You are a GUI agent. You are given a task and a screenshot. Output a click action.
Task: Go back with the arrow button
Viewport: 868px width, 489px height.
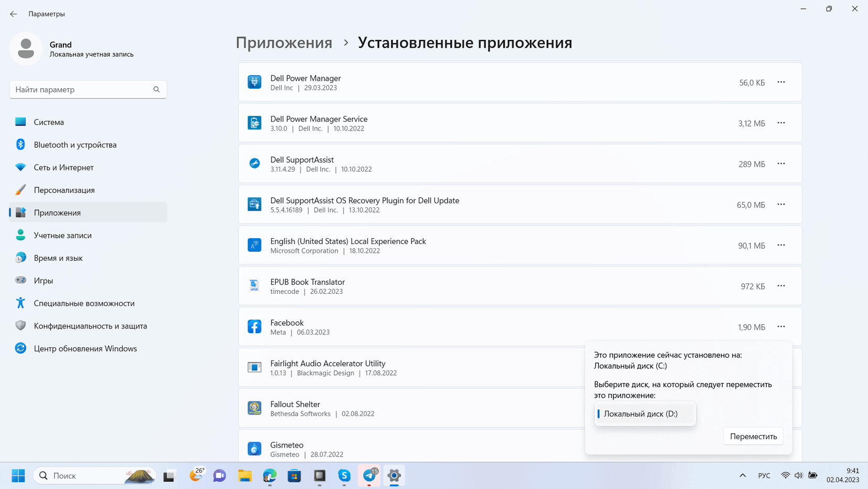[x=14, y=14]
